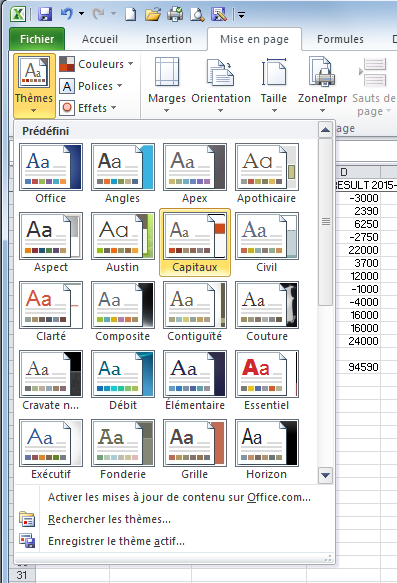
Task: Select the Office theme thumbnail
Action: click(51, 173)
